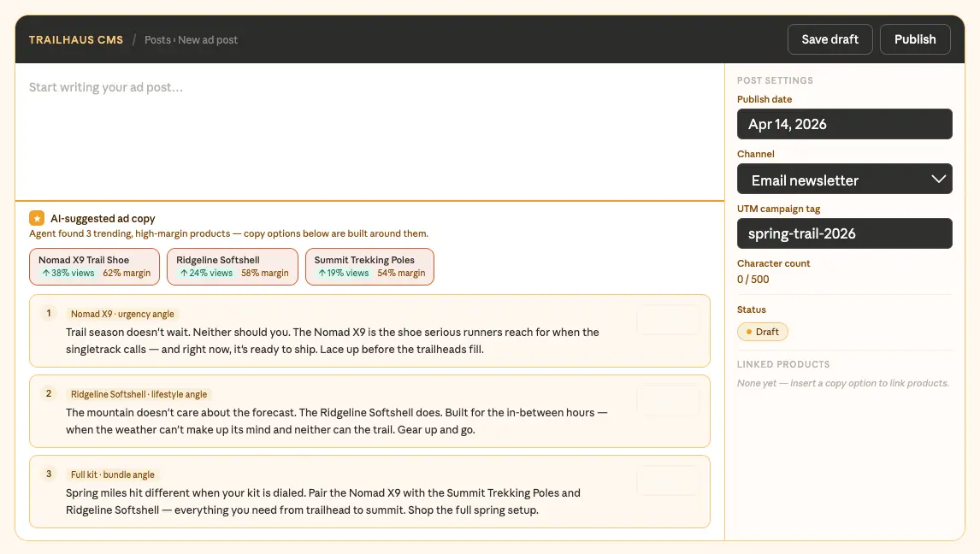Edit the UTM campaign tag field
Screen dimensions: 980x554
click(844, 233)
